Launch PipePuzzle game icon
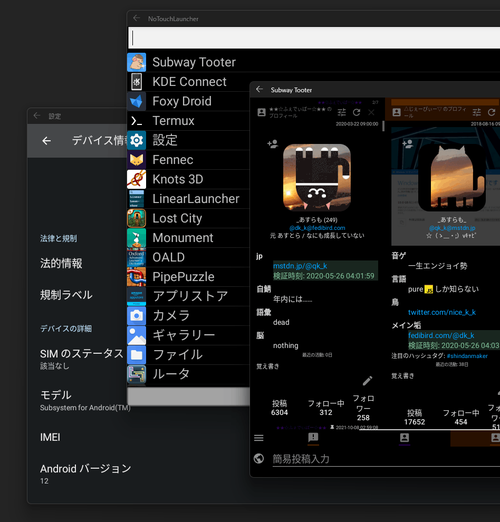Viewport: 500px width, 522px height. point(136,277)
